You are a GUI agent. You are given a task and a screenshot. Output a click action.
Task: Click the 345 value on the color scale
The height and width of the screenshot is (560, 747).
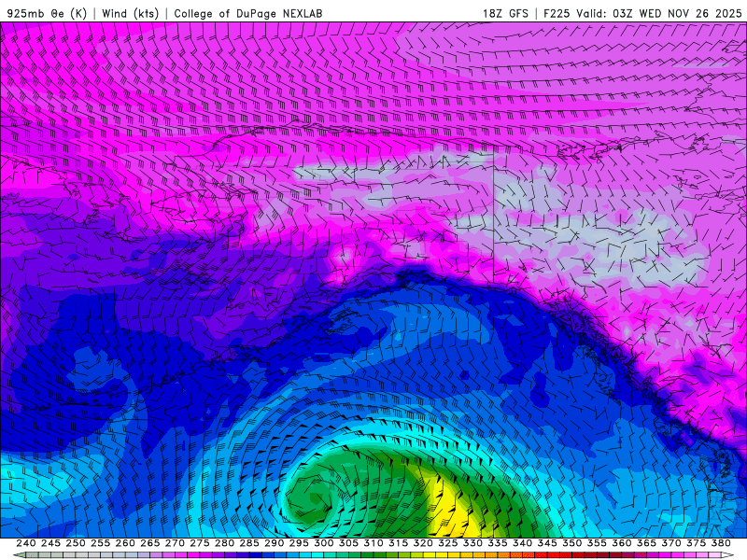(x=547, y=543)
